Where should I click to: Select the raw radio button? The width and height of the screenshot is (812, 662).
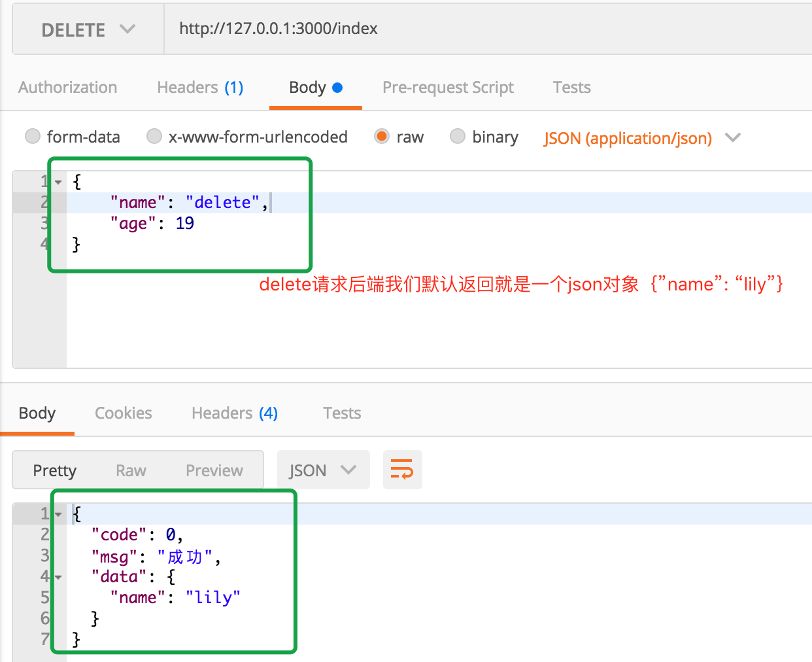pyautogui.click(x=382, y=136)
